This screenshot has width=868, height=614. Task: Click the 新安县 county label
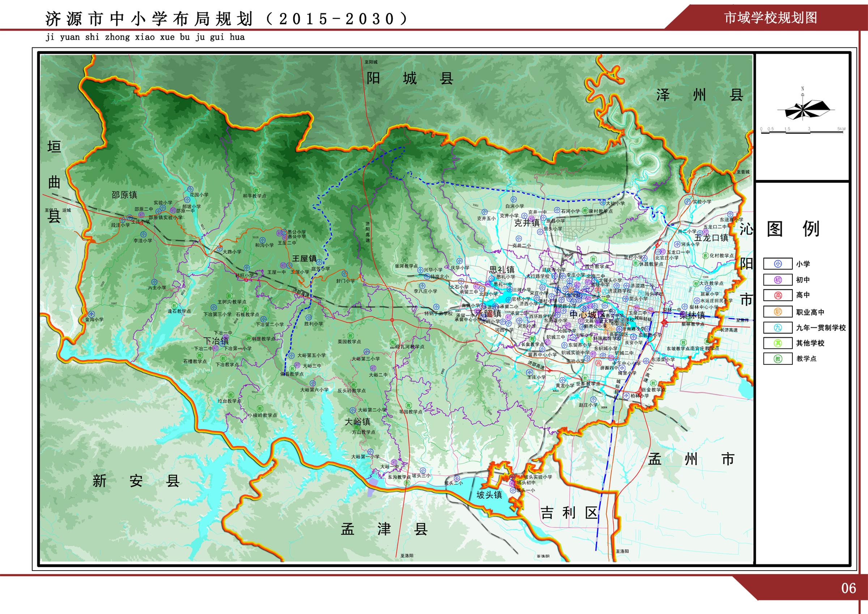pyautogui.click(x=136, y=481)
